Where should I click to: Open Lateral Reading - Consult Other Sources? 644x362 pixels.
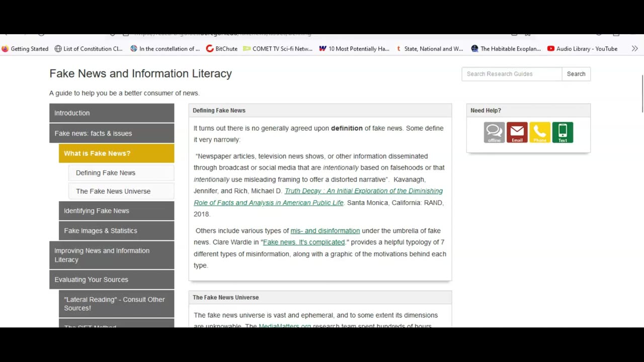point(116,304)
